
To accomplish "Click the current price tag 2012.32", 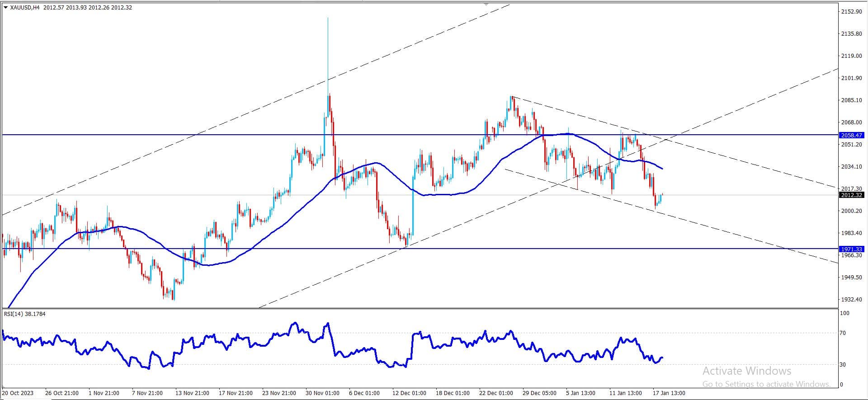I will [851, 195].
